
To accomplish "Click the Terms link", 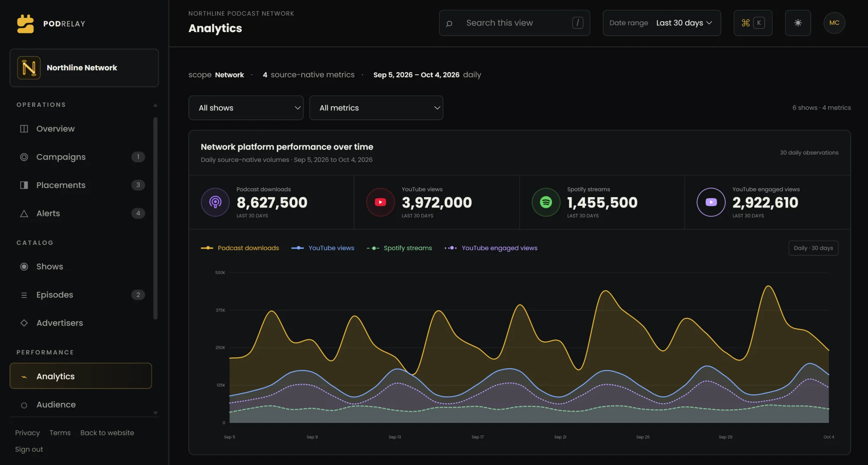I will click(60, 433).
